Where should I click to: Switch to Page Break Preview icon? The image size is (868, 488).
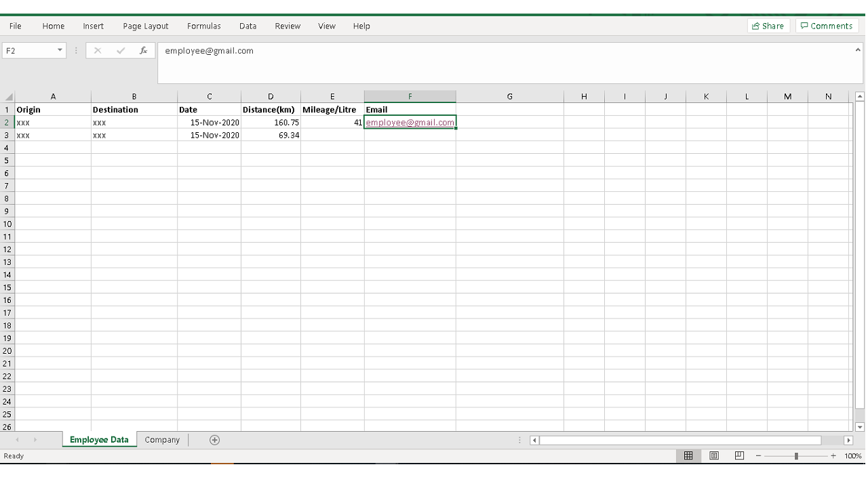[x=739, y=456]
